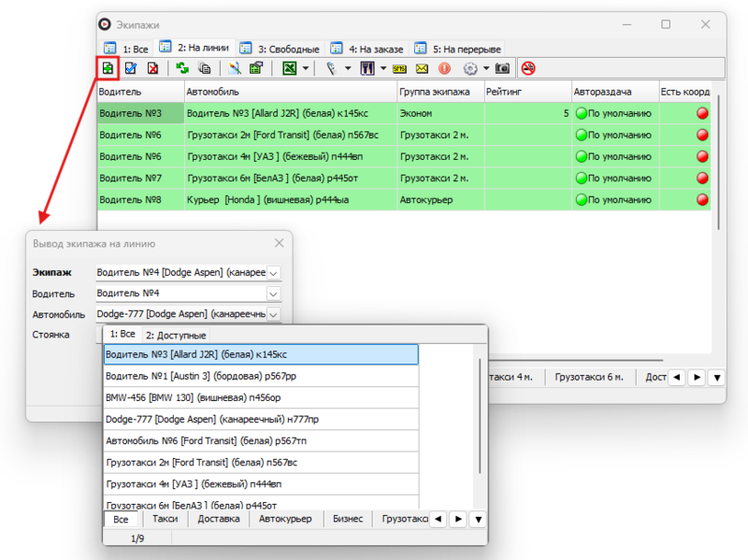
Task: Select the Грузотакси 4м УАЗ crew row
Action: tap(404, 156)
